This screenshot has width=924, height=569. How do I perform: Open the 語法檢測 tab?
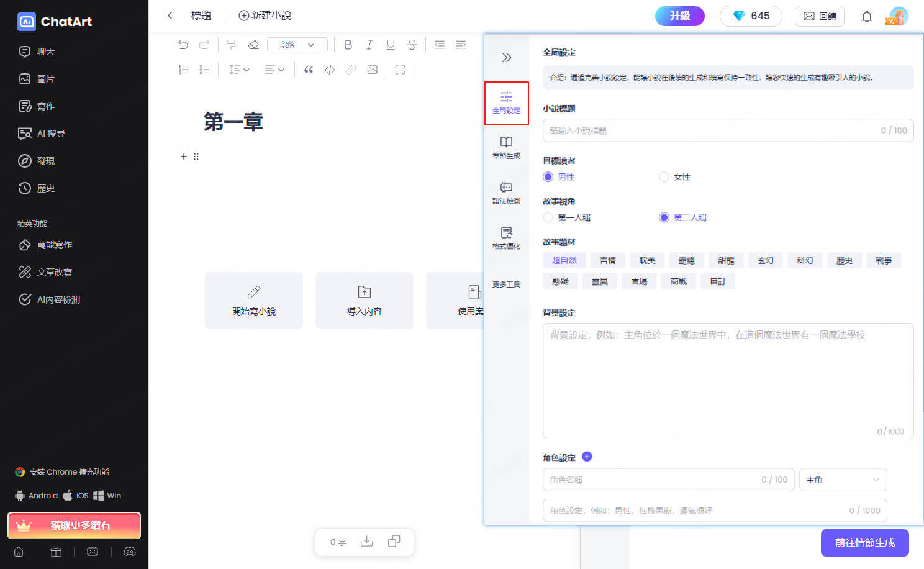[x=507, y=194]
